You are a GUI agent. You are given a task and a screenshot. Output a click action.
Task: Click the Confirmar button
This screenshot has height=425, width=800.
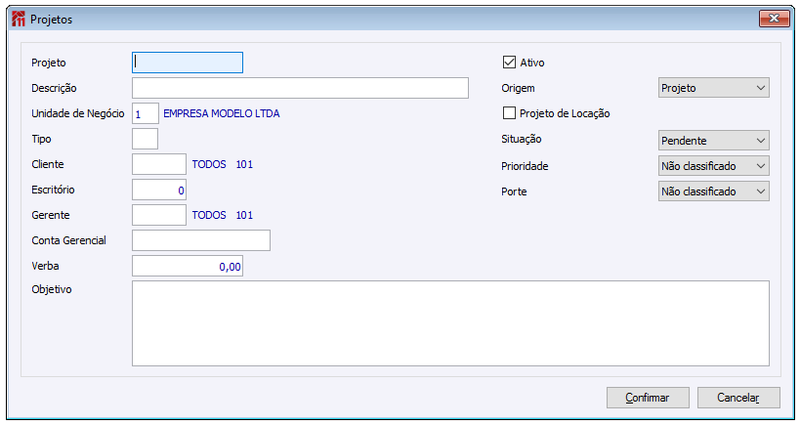(648, 397)
